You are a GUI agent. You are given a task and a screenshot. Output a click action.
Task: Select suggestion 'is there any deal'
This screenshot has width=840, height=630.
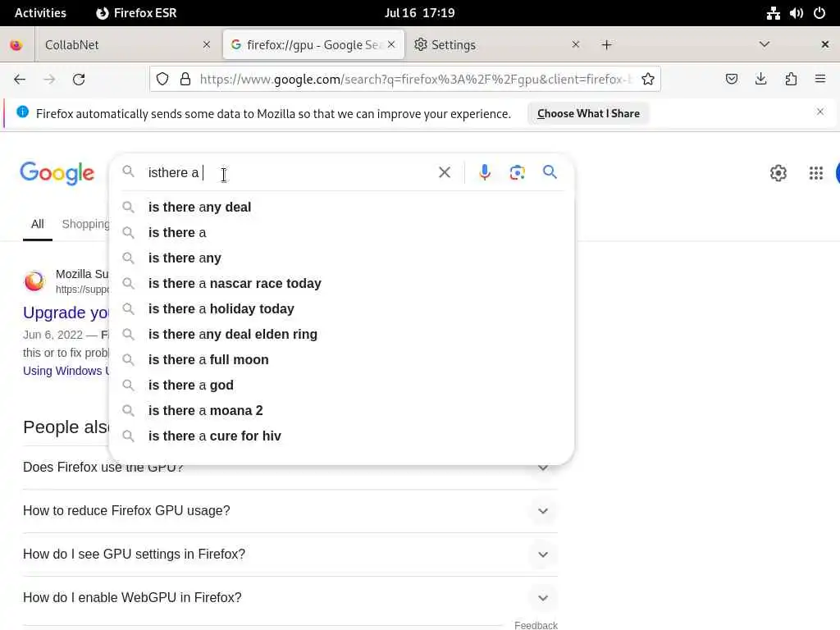(x=341, y=207)
